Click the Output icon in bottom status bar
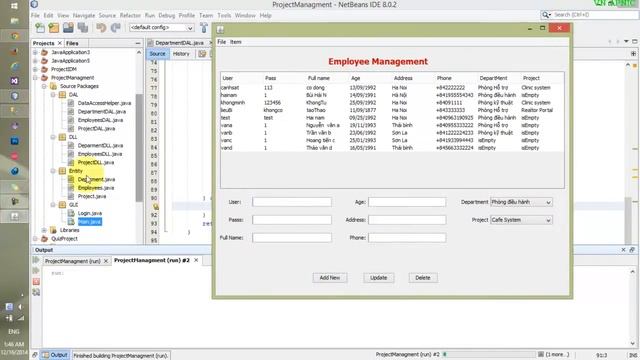640x360 pixels. pos(46,355)
